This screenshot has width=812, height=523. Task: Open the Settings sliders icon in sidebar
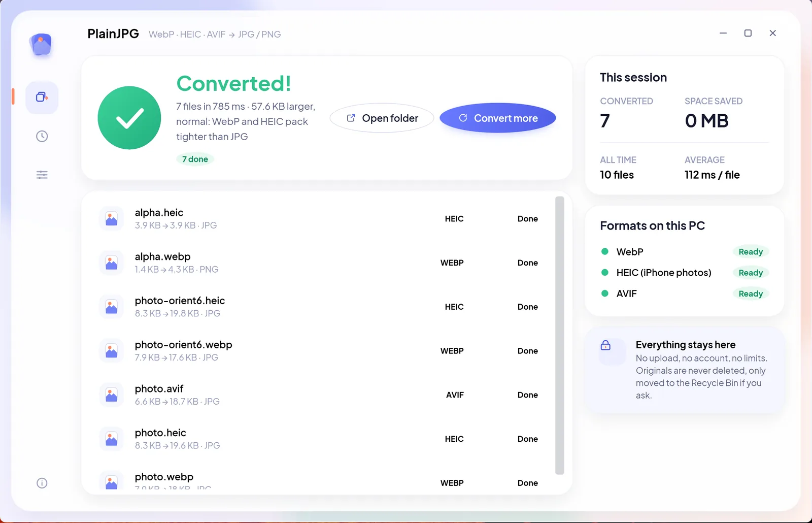pyautogui.click(x=42, y=175)
